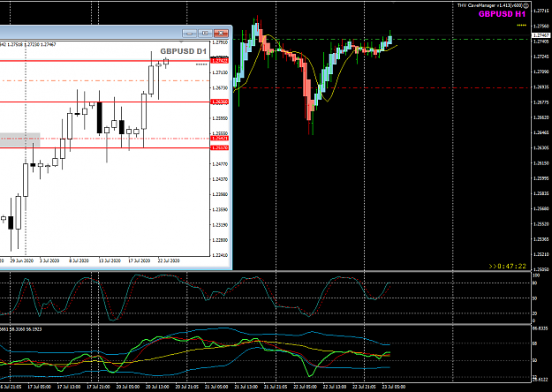552x392 pixels.
Task: Click the 22 Jul 05:00 time label
Action: (x=305, y=387)
